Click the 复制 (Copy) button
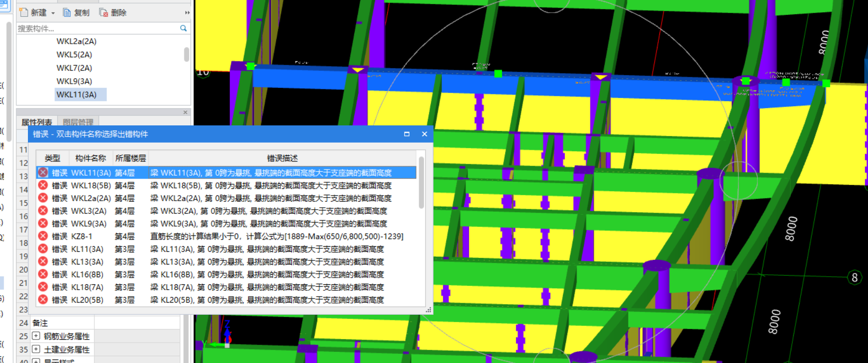Image resolution: width=868 pixels, height=363 pixels. point(76,13)
